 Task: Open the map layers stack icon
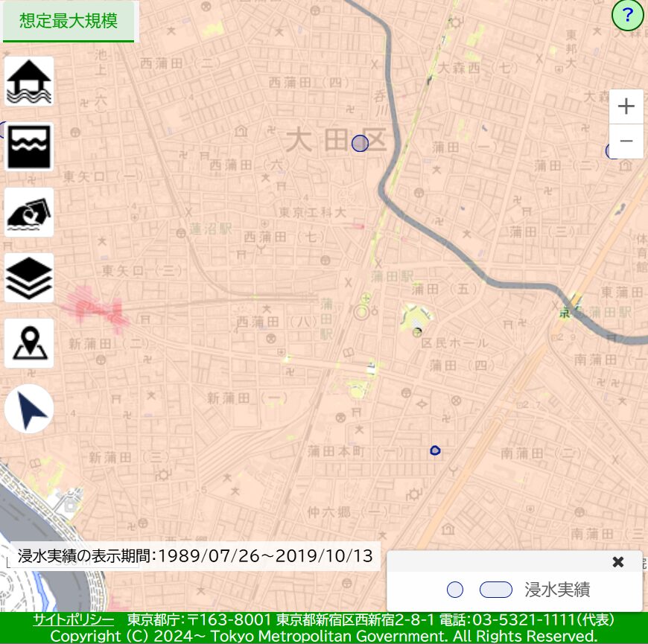tap(29, 278)
